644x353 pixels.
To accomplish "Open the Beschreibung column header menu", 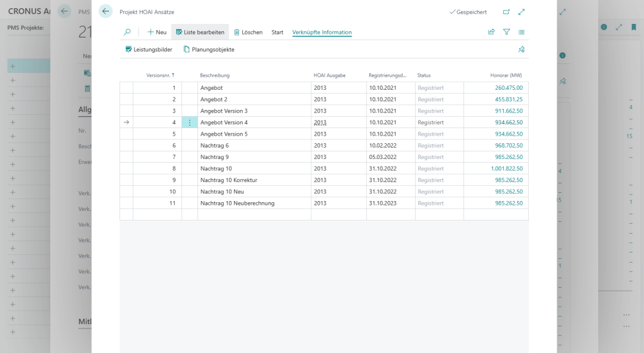I will 214,75.
